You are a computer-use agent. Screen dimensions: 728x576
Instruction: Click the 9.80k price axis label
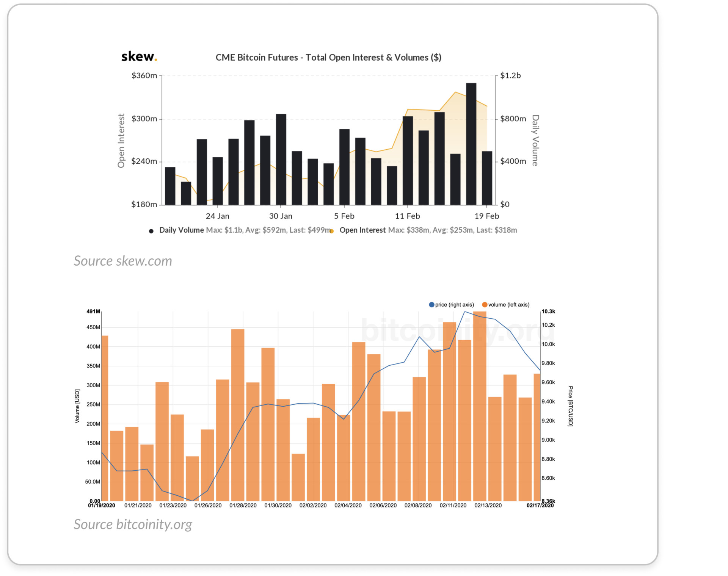pyautogui.click(x=548, y=363)
